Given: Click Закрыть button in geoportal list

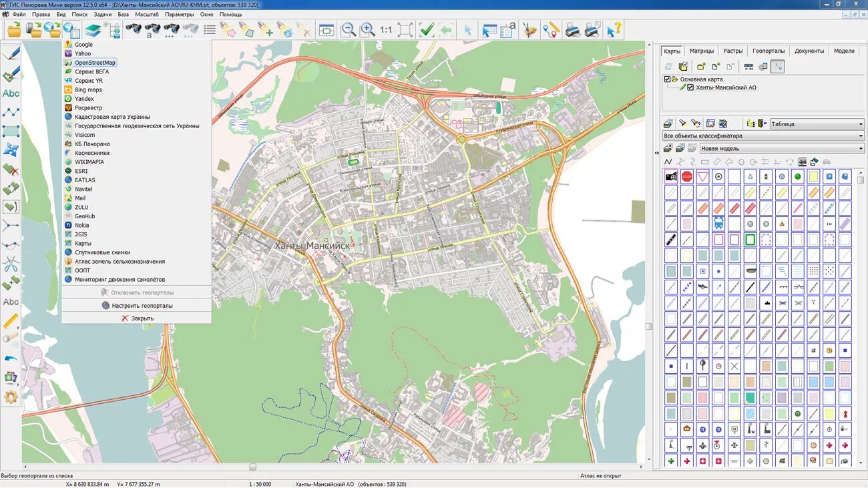Looking at the screenshot, I should 137,318.
